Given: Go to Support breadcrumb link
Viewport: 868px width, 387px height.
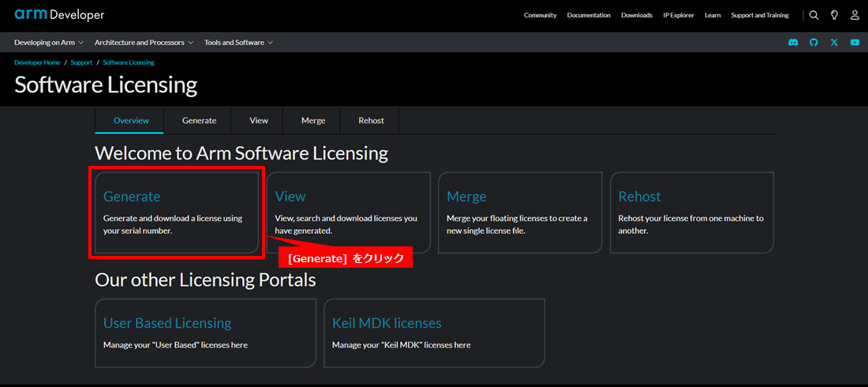Looking at the screenshot, I should pyautogui.click(x=81, y=62).
